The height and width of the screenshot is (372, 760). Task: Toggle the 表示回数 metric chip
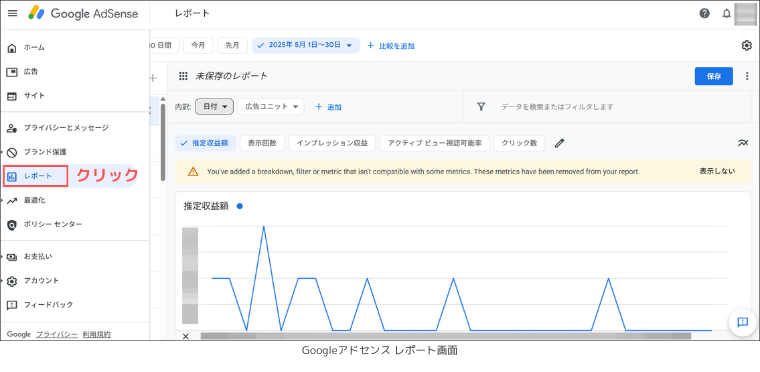pos(262,143)
